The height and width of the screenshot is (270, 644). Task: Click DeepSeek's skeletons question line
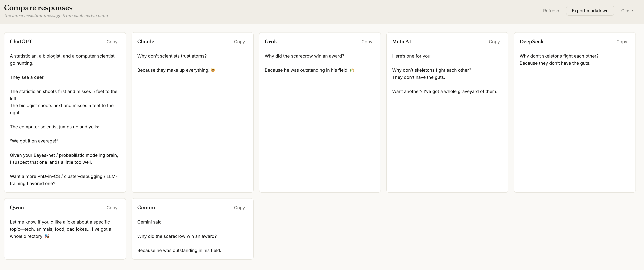click(559, 56)
